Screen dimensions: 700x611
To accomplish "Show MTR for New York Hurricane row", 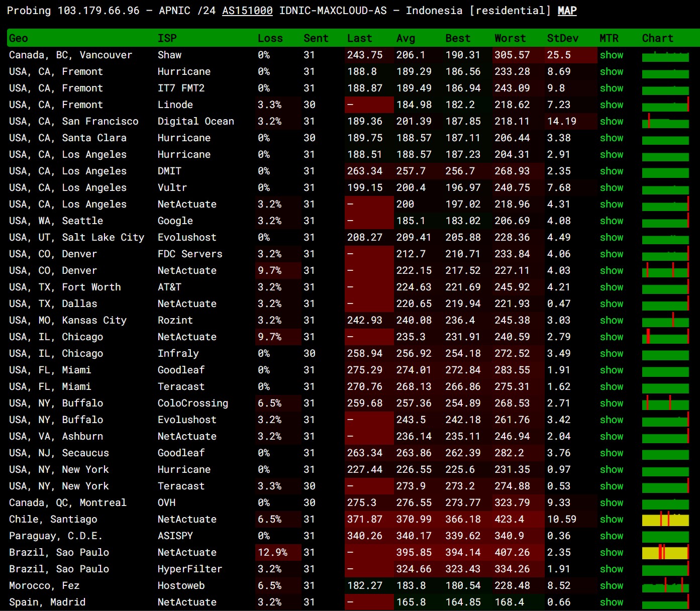I will point(611,469).
